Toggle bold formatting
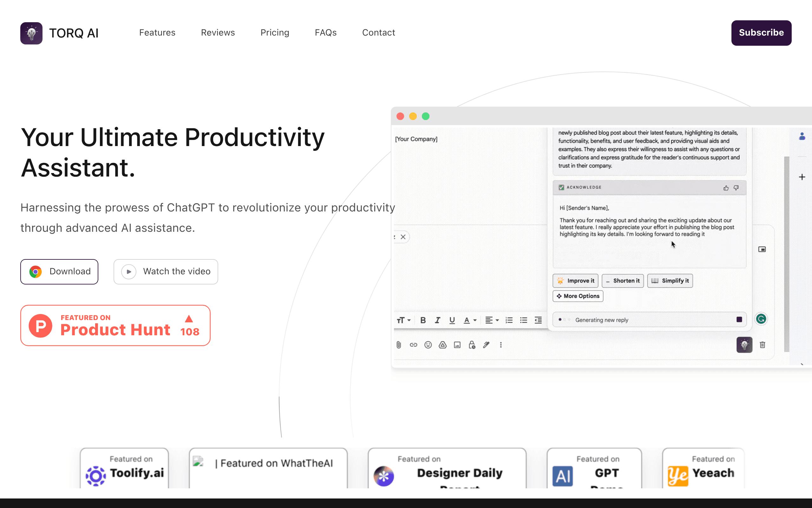 pos(423,320)
